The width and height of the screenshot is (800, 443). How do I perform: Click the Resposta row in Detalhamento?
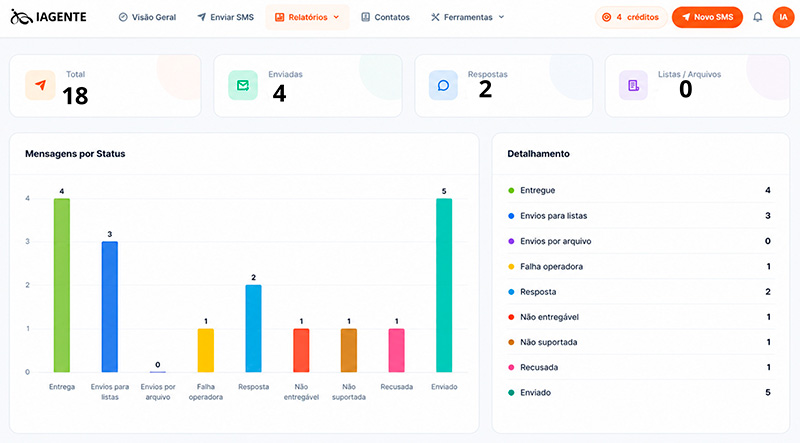(639, 292)
